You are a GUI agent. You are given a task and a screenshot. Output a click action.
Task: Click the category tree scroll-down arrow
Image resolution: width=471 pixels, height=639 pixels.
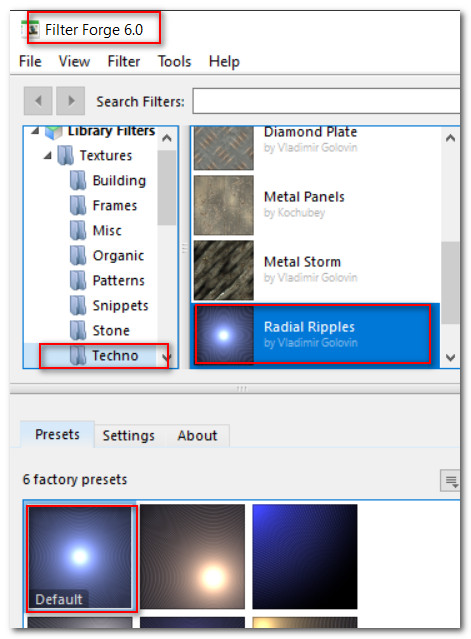click(x=167, y=357)
